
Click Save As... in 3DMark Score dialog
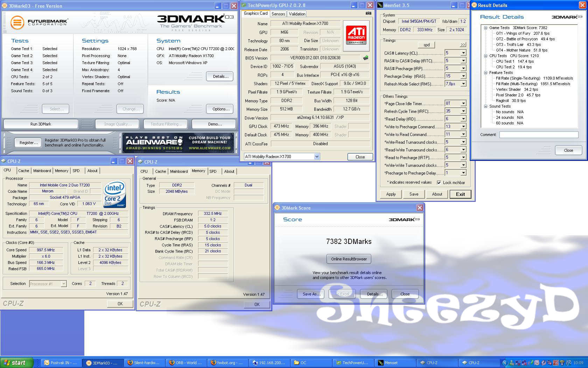tap(311, 294)
